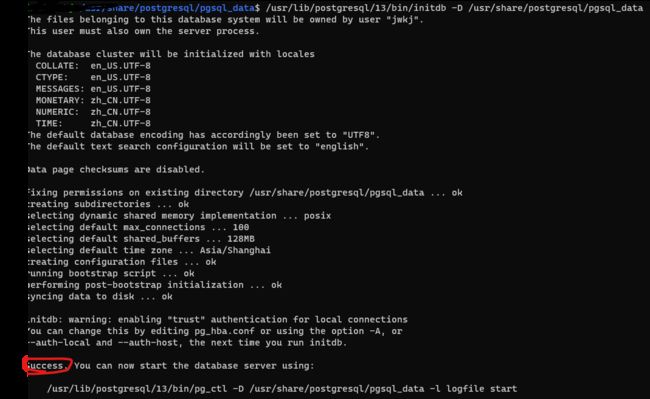650x399 pixels.
Task: Click the user name "jwkj" text
Action: (x=402, y=19)
